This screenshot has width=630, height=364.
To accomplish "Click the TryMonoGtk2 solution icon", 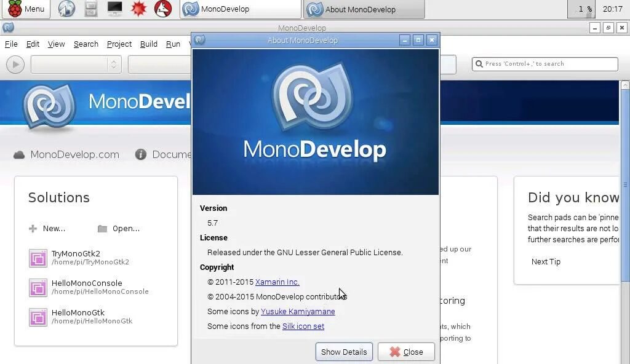I will click(38, 258).
